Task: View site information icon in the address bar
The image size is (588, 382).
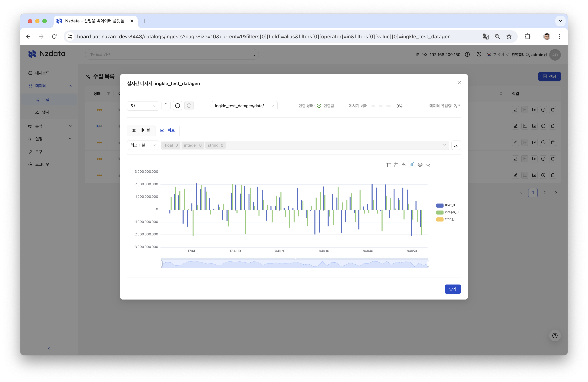Action: point(70,37)
